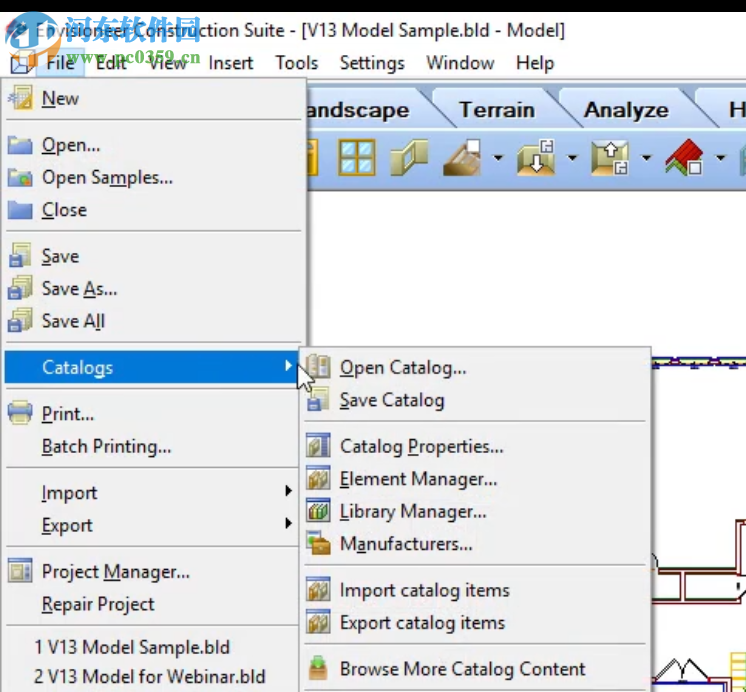Click the Save Catalog icon
The width and height of the screenshot is (746, 692).
[318, 399]
